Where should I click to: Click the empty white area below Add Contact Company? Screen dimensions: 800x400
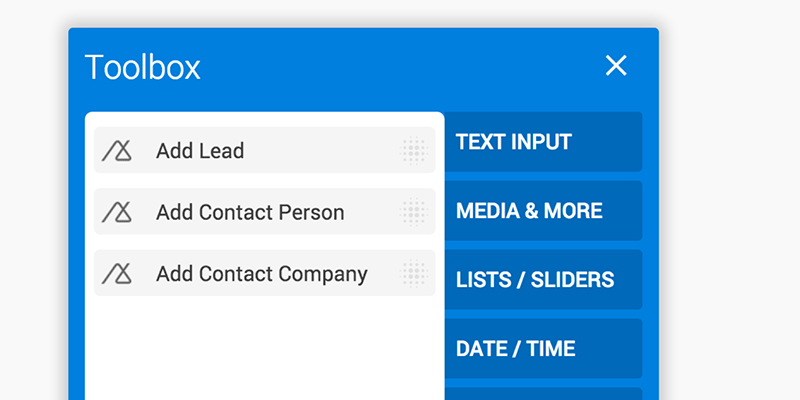(x=264, y=349)
